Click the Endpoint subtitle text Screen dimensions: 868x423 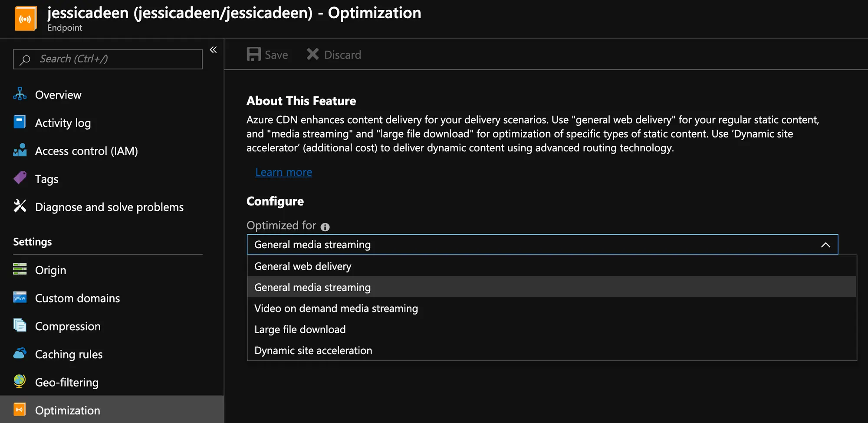tap(65, 28)
